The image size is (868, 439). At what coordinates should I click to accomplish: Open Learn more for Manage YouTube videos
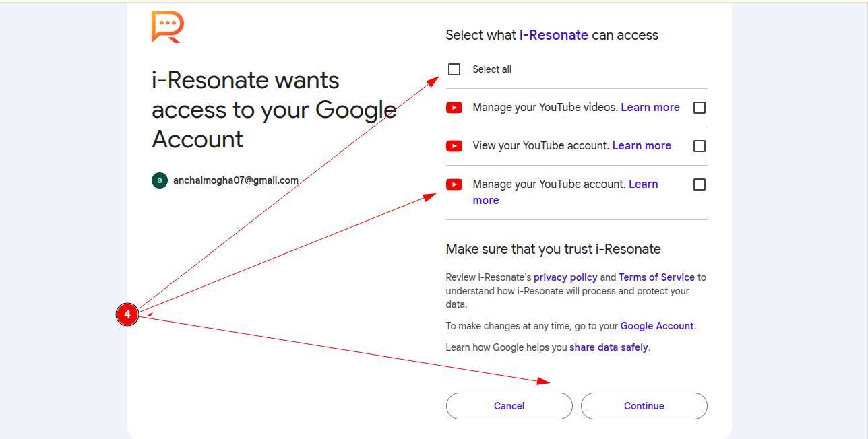650,108
